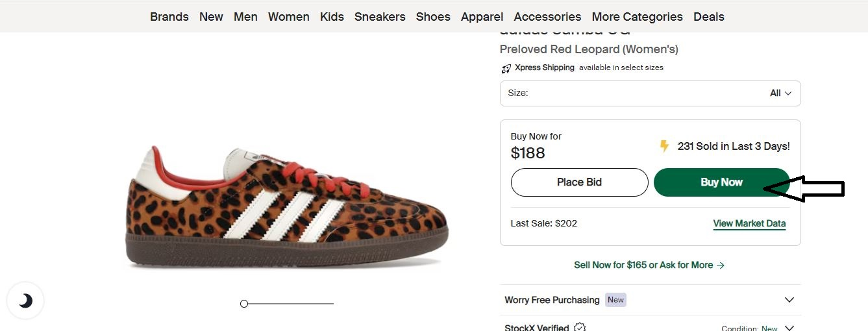Open the Sneakers menu
The width and height of the screenshot is (868, 331).
click(380, 17)
